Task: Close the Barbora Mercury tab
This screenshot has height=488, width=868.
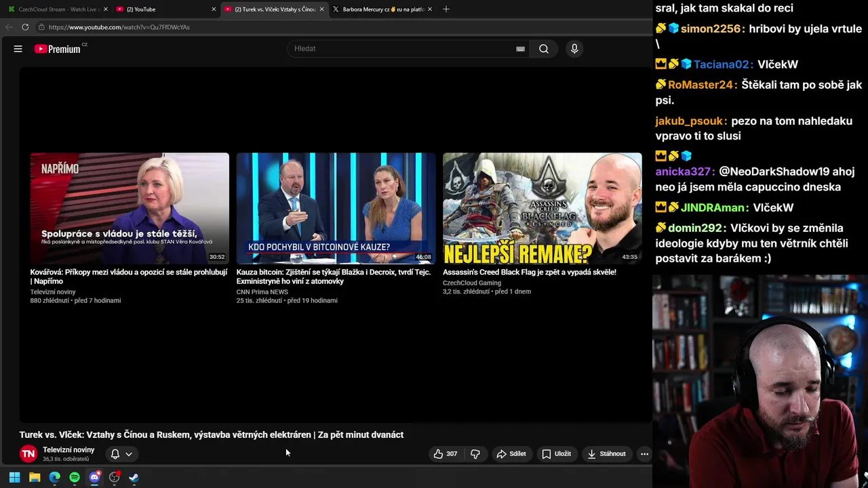Action: (430, 9)
